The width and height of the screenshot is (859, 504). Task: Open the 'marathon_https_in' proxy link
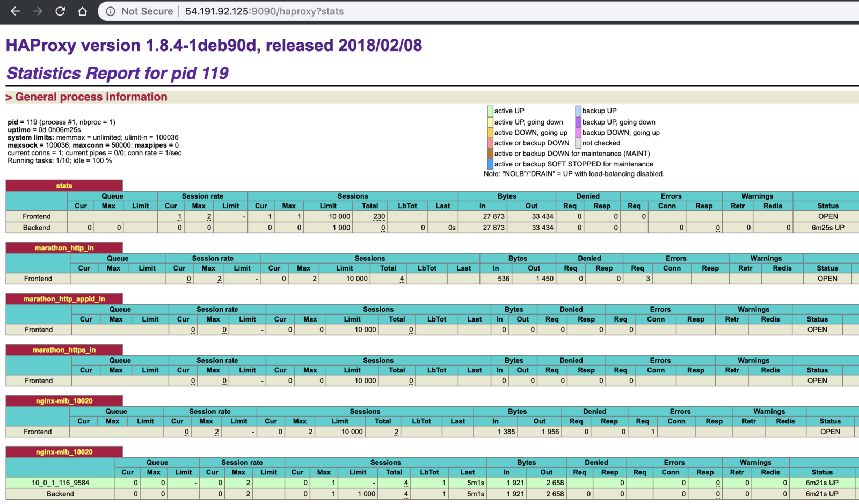[x=64, y=350]
